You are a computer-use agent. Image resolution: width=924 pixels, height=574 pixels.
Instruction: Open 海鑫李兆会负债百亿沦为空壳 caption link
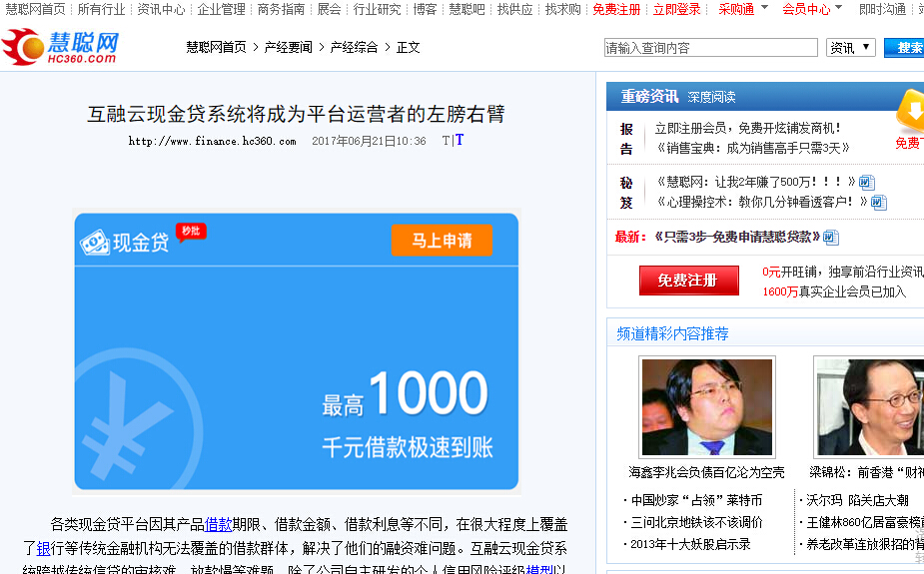coord(706,472)
